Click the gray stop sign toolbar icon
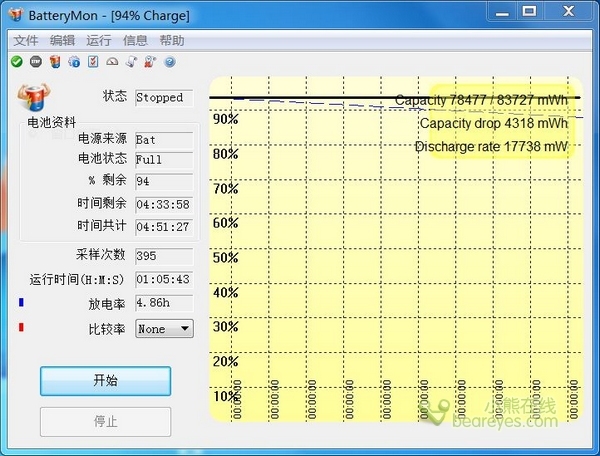This screenshot has height=456, width=600. coord(36,62)
